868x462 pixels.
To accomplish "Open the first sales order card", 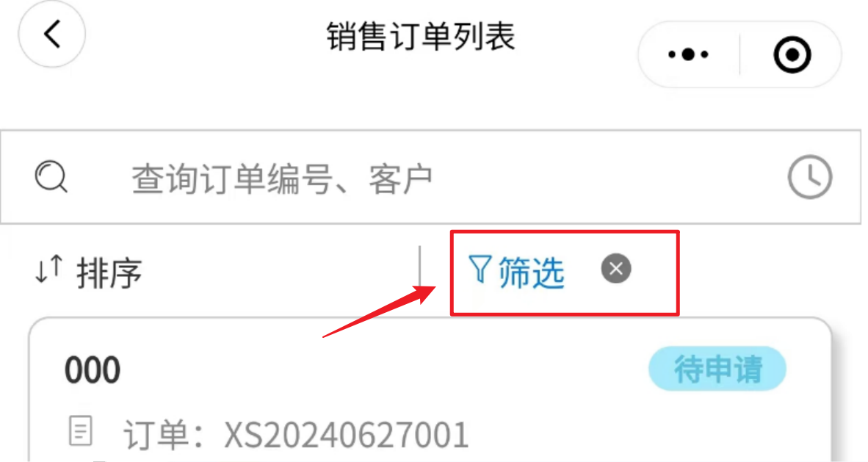I will pos(430,390).
